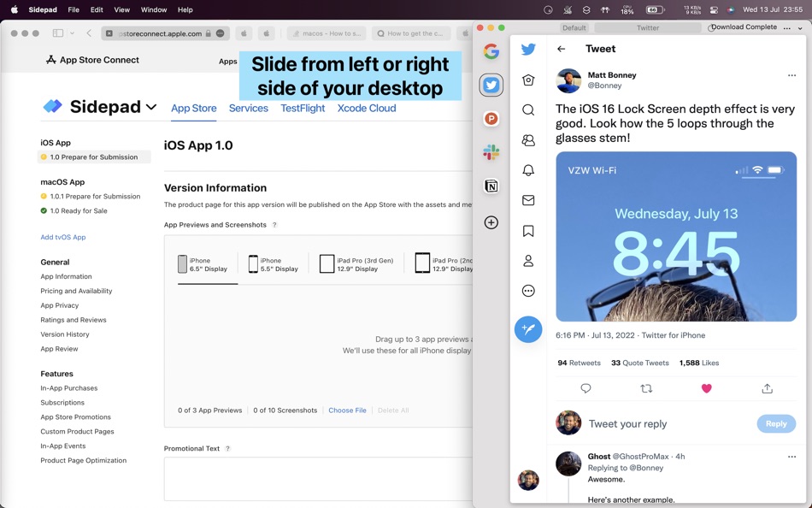
Task: Select iPad Pro (3rd Gen) 12.9" tab
Action: click(356, 264)
